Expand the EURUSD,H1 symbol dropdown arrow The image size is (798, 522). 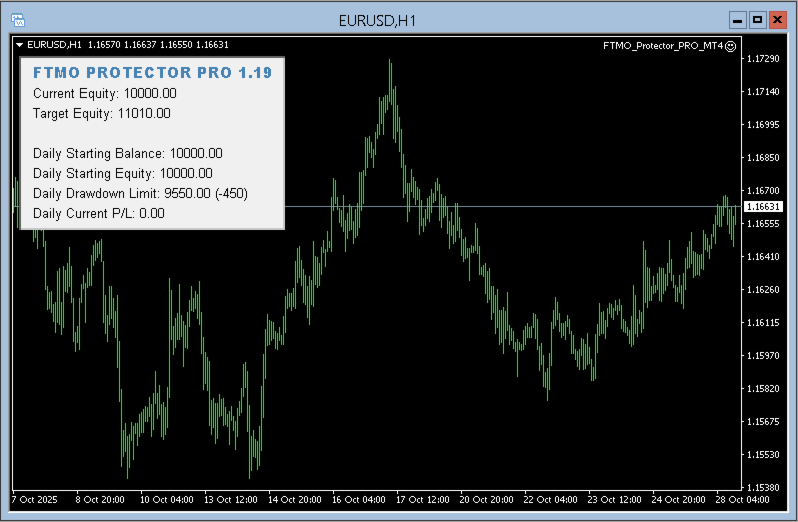click(x=19, y=45)
